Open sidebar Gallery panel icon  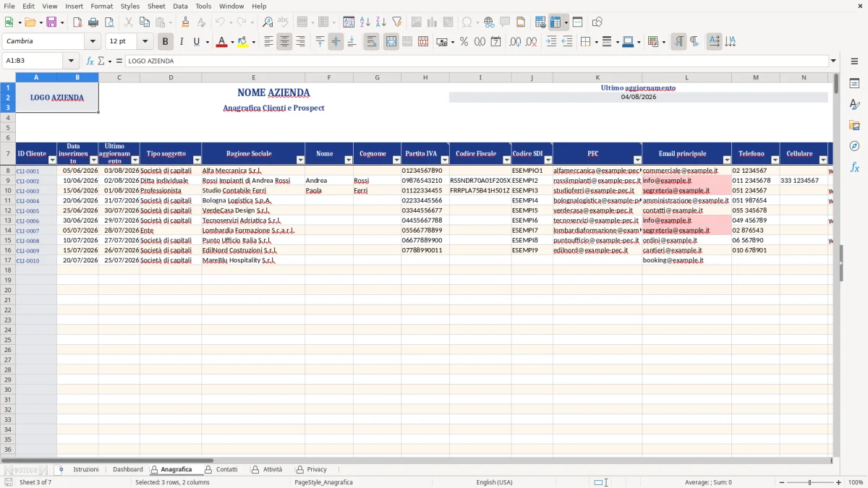tap(854, 125)
